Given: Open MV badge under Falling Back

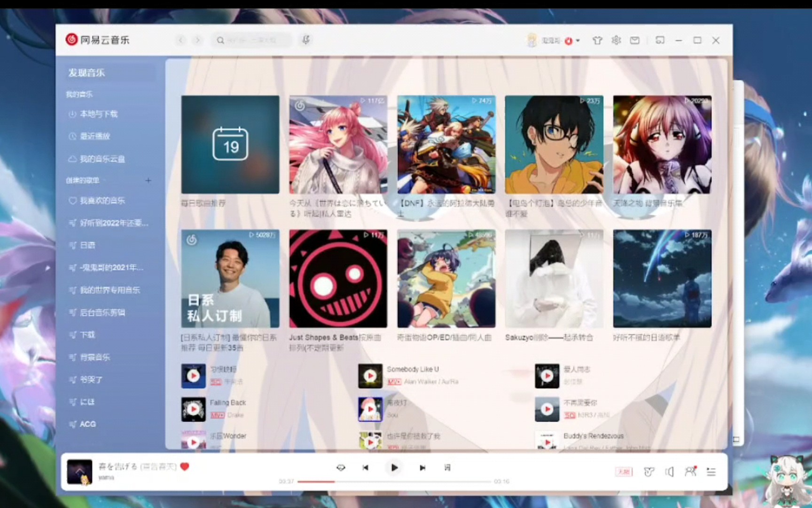Looking at the screenshot, I should (x=217, y=415).
